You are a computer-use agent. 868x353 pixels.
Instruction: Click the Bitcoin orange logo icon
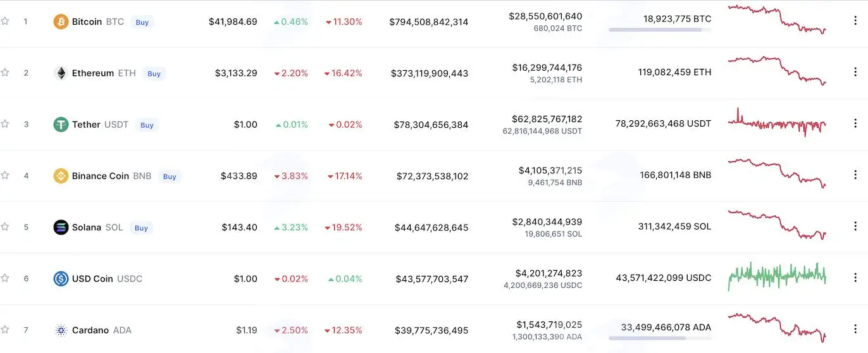(x=61, y=22)
